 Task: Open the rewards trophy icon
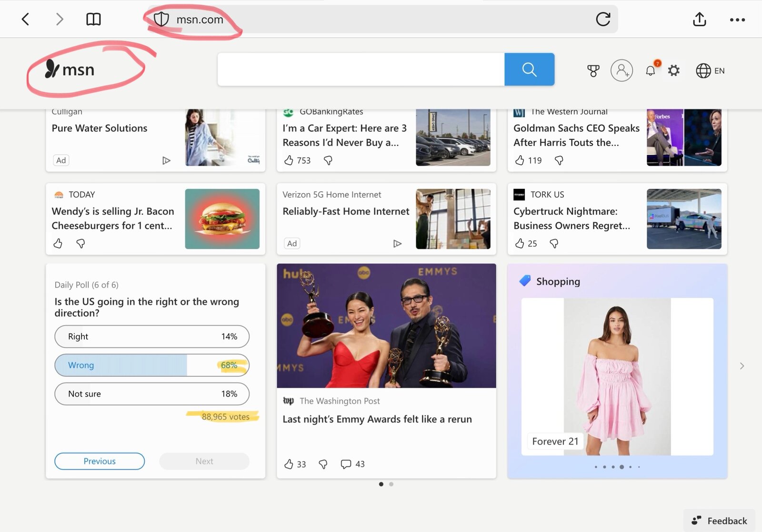coord(593,71)
